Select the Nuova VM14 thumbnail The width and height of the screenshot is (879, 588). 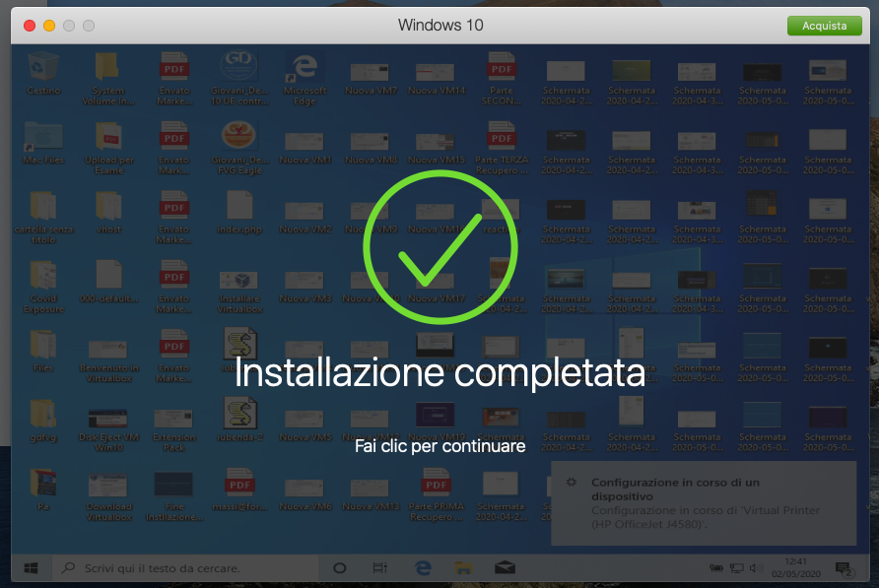point(437,74)
